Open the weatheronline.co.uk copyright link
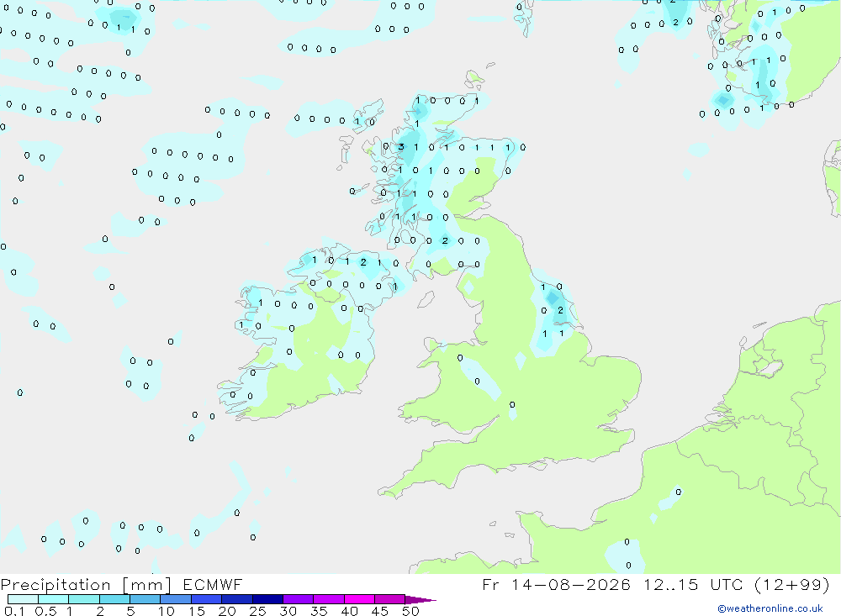 point(770,608)
